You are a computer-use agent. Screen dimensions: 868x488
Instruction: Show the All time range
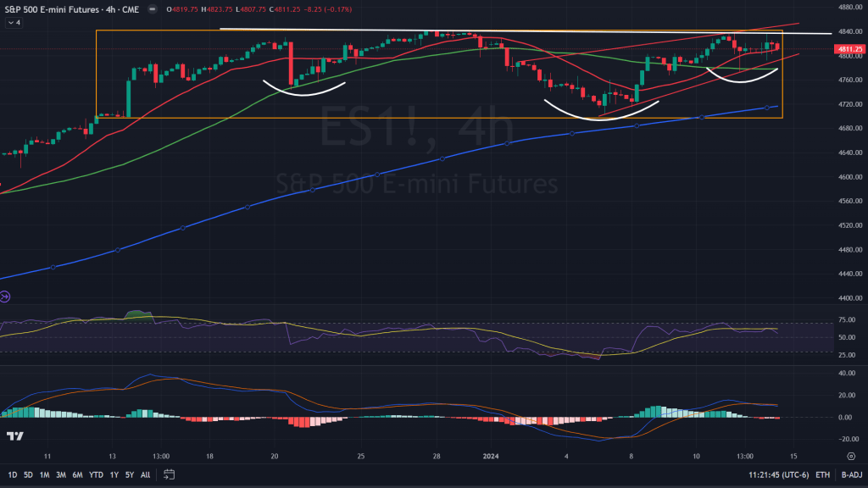pyautogui.click(x=145, y=474)
